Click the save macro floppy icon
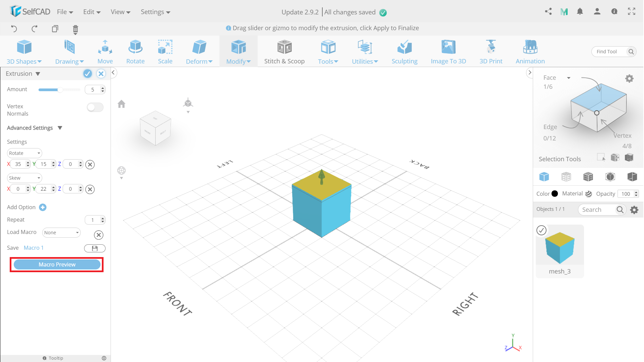 95,248
